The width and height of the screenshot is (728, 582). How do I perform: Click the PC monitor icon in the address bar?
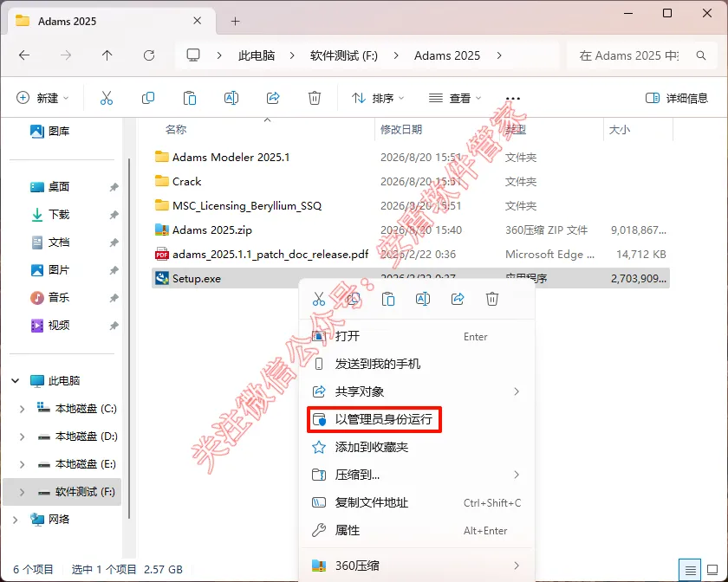pyautogui.click(x=193, y=55)
